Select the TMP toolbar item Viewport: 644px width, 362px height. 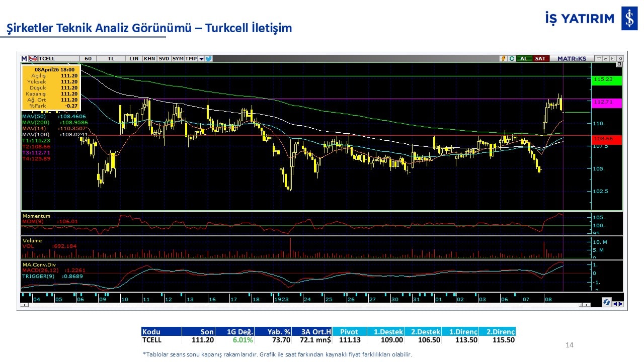pos(191,59)
